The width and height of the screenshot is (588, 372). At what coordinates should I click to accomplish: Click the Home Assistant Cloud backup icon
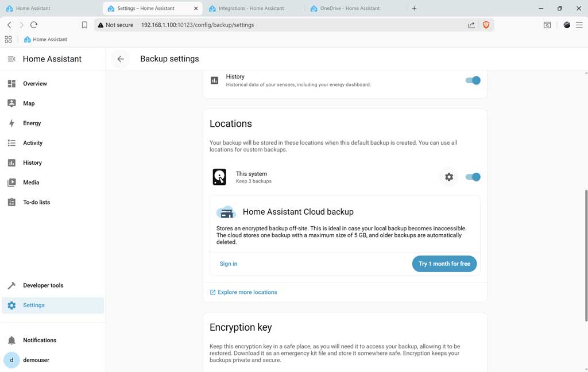[226, 212]
